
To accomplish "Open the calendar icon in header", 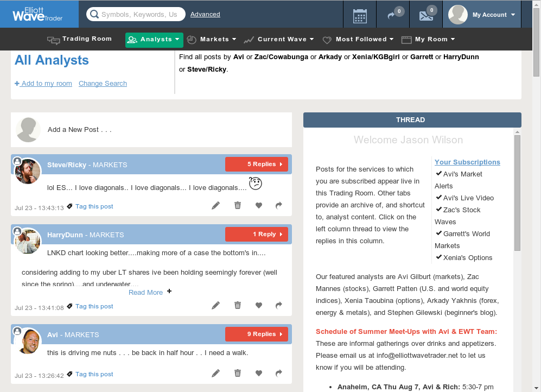I will tap(360, 15).
